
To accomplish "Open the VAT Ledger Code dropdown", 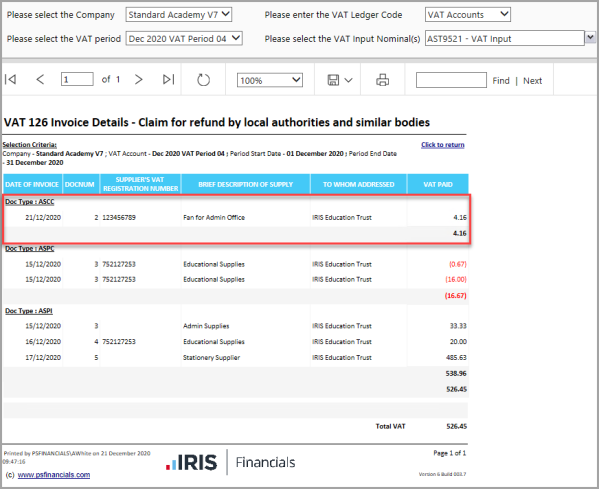I will 468,15.
